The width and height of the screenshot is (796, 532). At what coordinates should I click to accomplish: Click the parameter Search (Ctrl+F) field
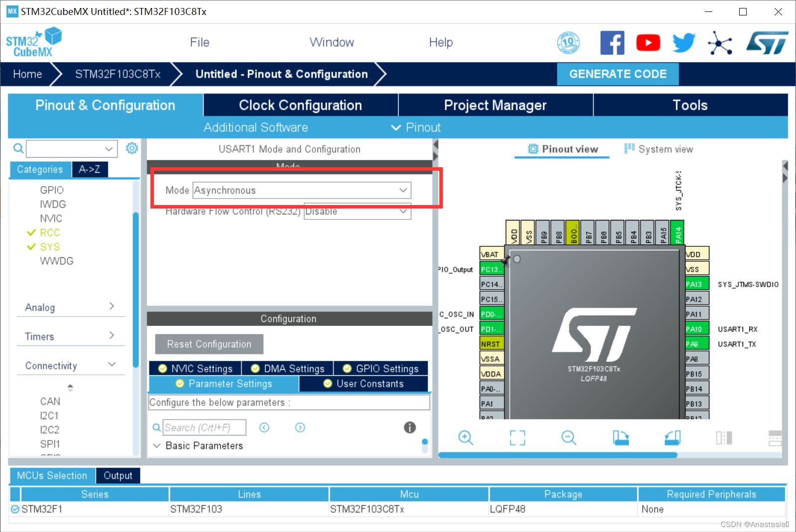coord(204,427)
